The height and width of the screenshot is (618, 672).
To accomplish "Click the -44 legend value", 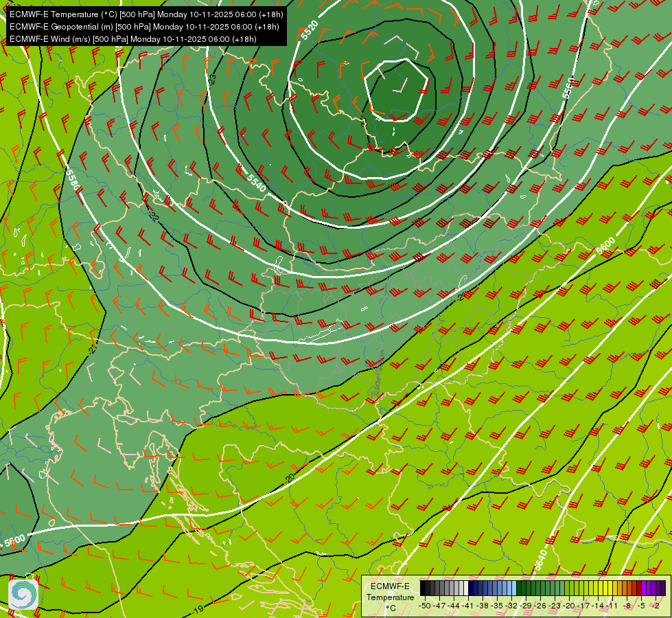I will click(454, 606).
